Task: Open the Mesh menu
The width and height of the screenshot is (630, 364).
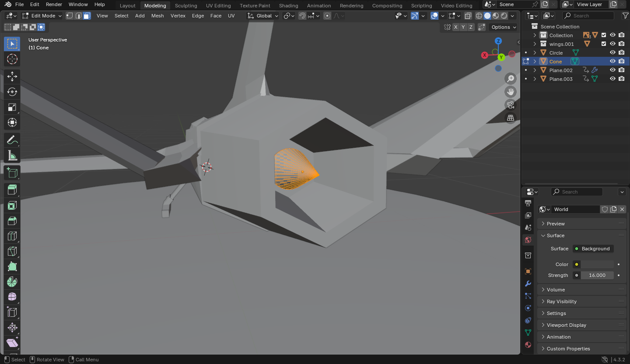Action: pyautogui.click(x=157, y=16)
